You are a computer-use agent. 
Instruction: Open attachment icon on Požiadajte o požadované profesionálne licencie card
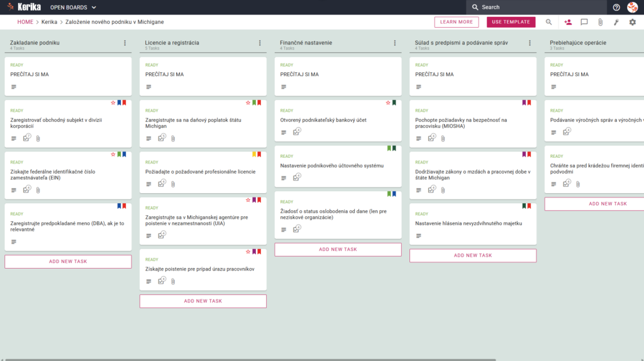174,184
